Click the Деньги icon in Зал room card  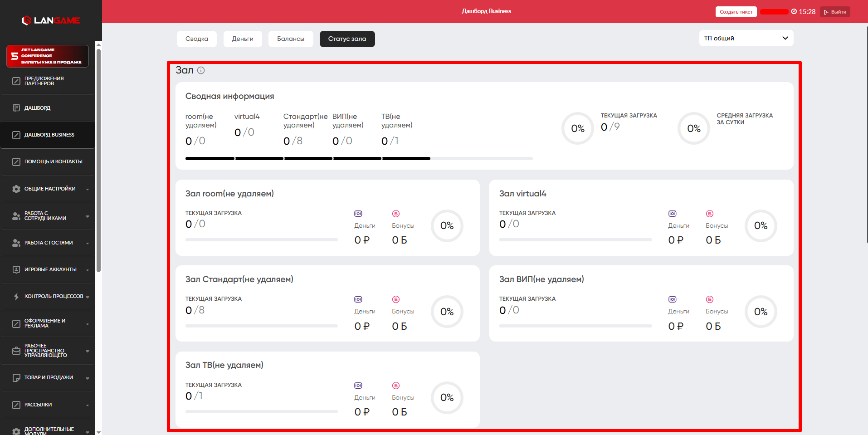pyautogui.click(x=358, y=214)
